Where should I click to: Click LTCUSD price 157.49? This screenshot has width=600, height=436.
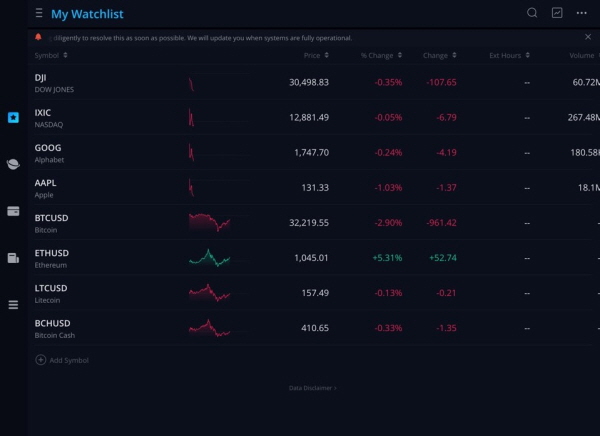pyautogui.click(x=315, y=293)
